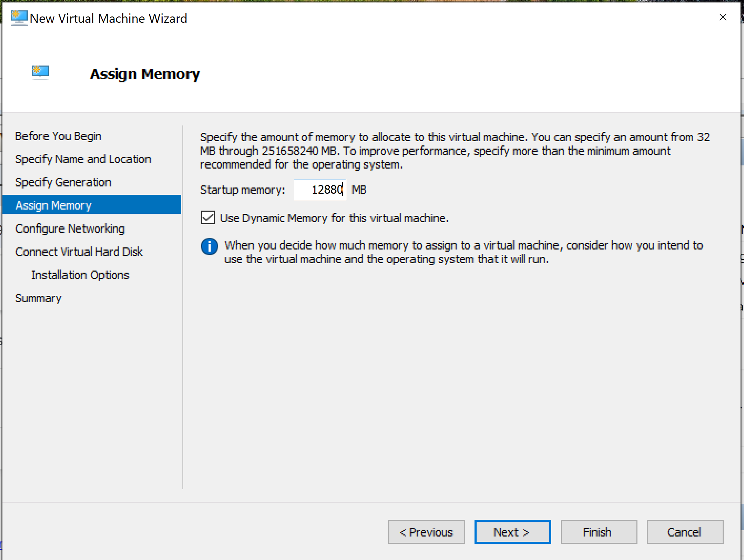
Task: Click into the Startup memory field
Action: click(x=319, y=190)
